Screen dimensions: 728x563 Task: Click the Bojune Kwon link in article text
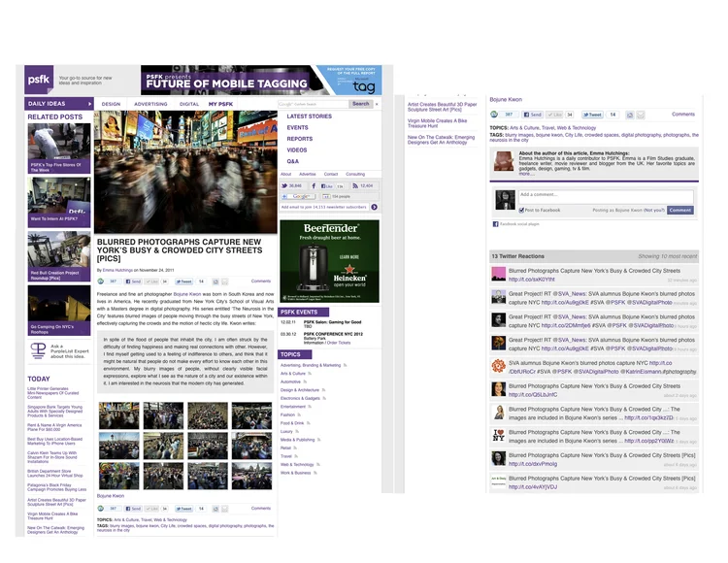(x=187, y=294)
